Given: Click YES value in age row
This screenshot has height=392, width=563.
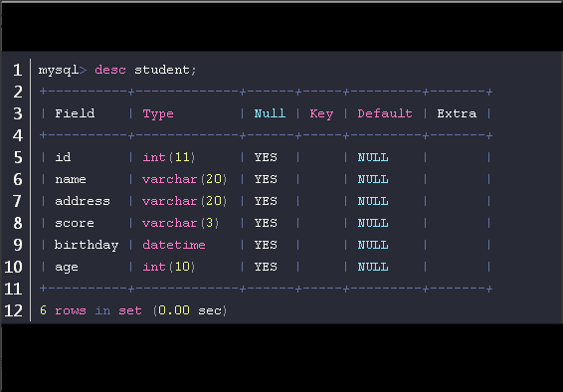Looking at the screenshot, I should [x=266, y=267].
